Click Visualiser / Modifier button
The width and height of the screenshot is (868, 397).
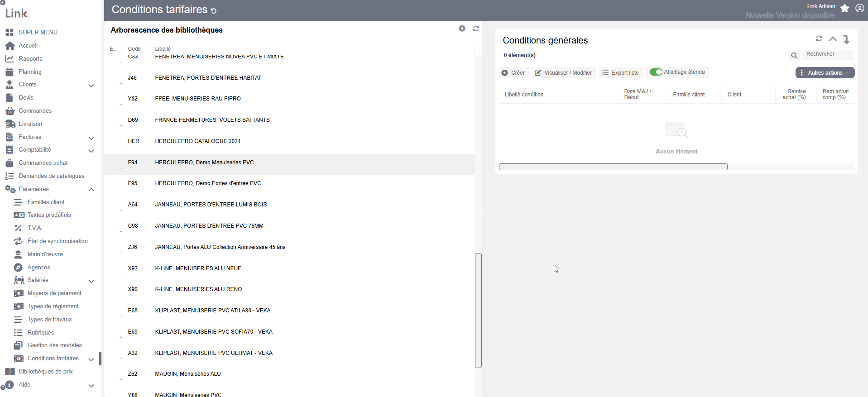[563, 73]
